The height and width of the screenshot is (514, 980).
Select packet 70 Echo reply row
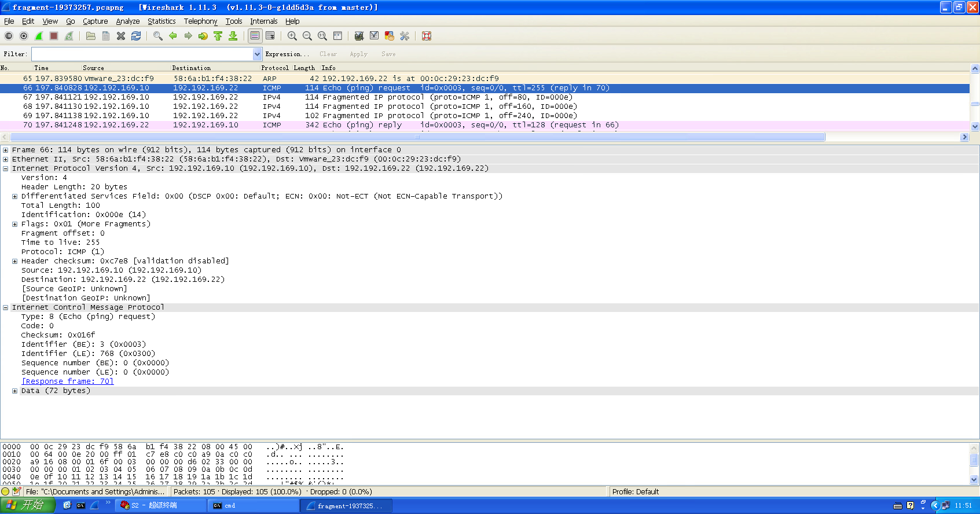(485, 125)
